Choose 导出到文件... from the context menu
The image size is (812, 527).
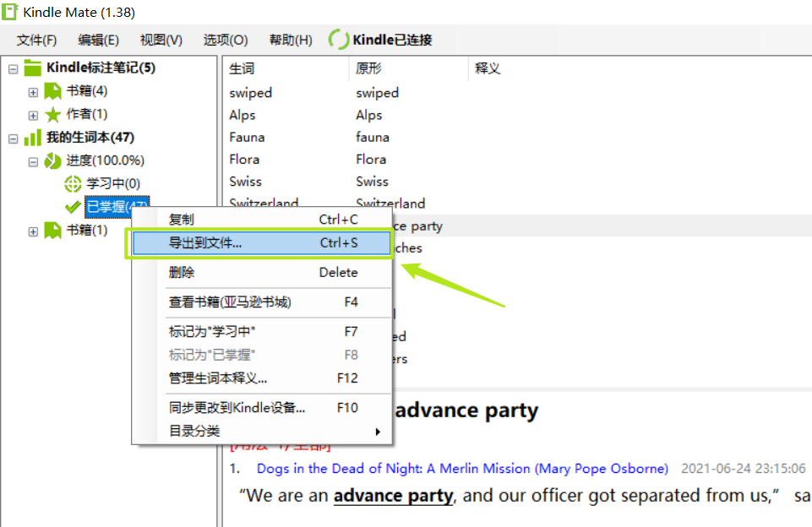[x=262, y=242]
